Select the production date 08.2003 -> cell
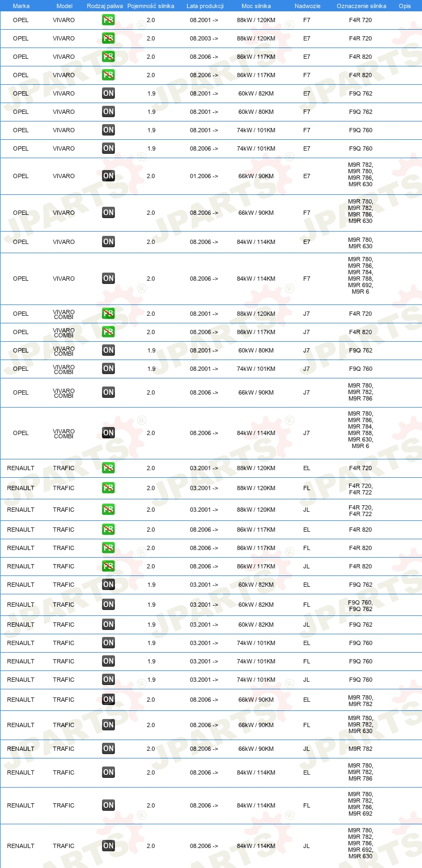The width and height of the screenshot is (422, 868). [x=204, y=38]
